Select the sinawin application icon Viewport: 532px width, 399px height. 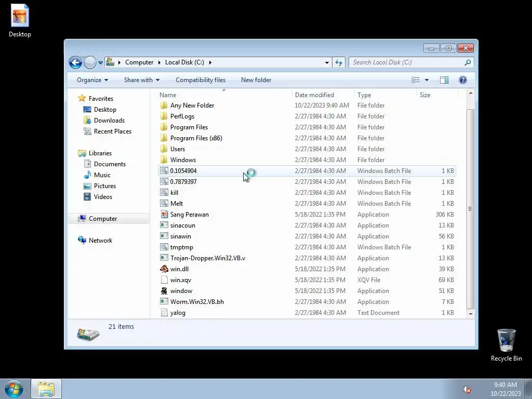point(164,236)
